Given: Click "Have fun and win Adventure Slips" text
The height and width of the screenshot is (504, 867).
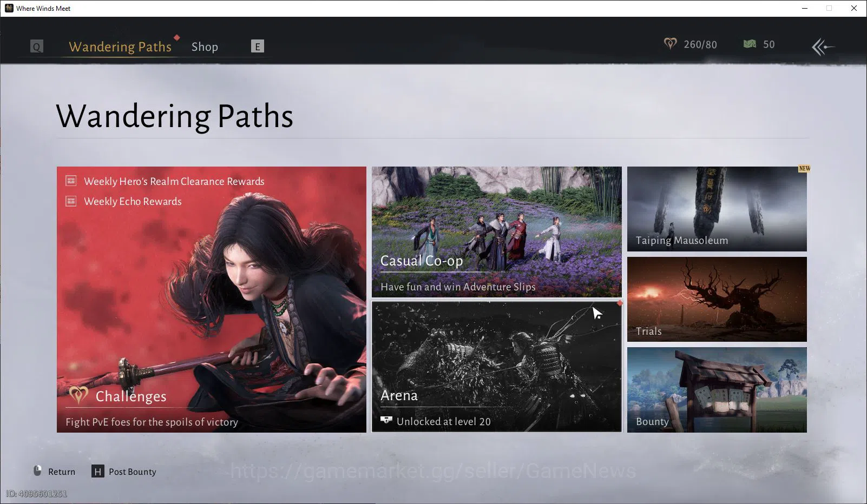Looking at the screenshot, I should pyautogui.click(x=458, y=287).
